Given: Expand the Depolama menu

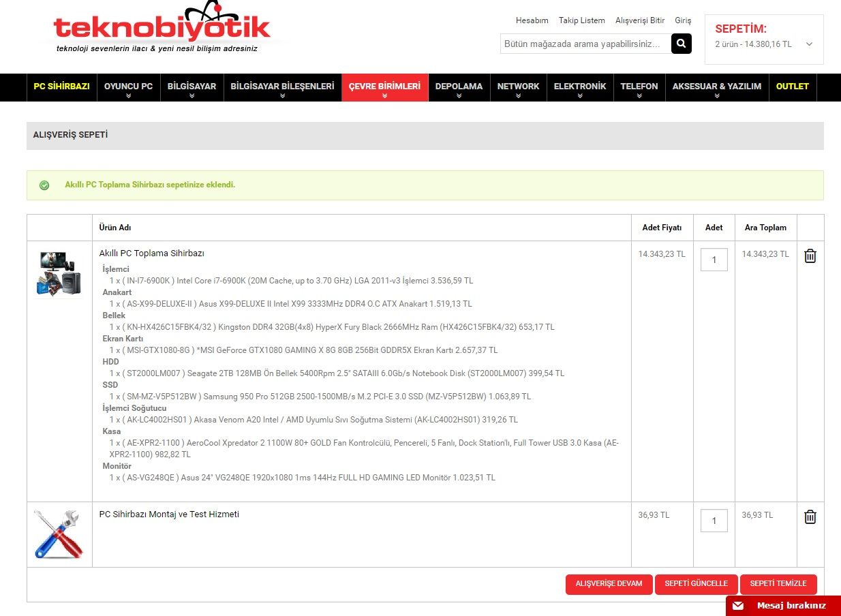Looking at the screenshot, I should point(459,87).
